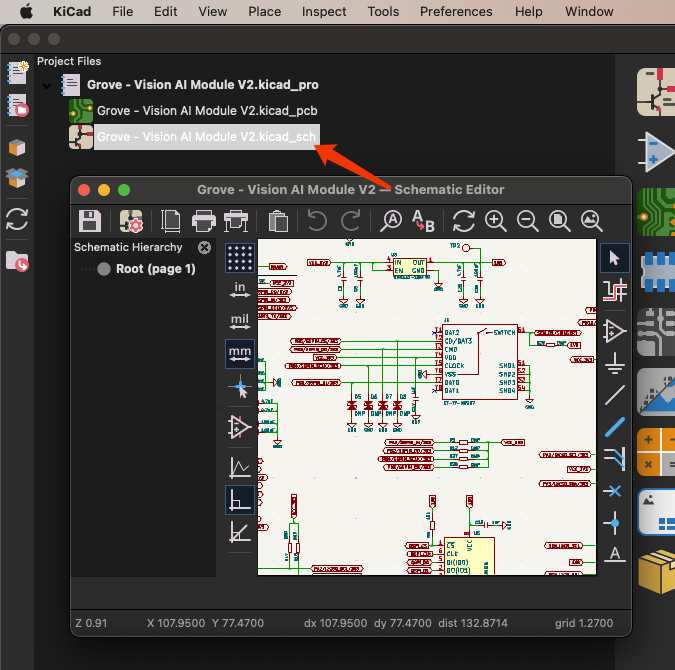Select Root (page 1) in hierarchy
The width and height of the screenshot is (675, 670).
tap(155, 269)
